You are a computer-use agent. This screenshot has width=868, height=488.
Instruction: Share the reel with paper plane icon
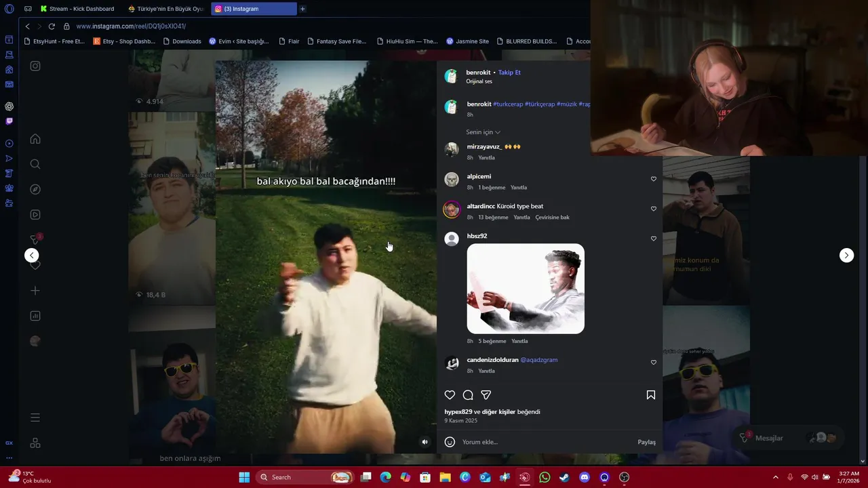coord(486,395)
